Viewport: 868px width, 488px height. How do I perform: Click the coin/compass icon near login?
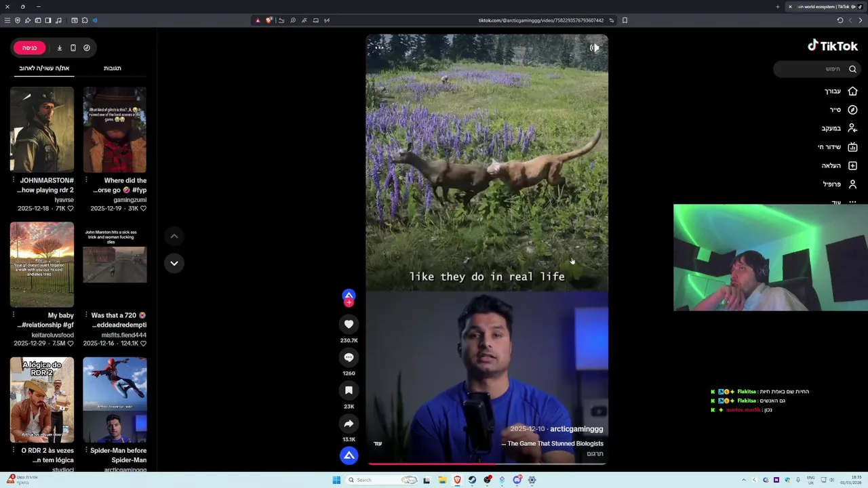87,47
